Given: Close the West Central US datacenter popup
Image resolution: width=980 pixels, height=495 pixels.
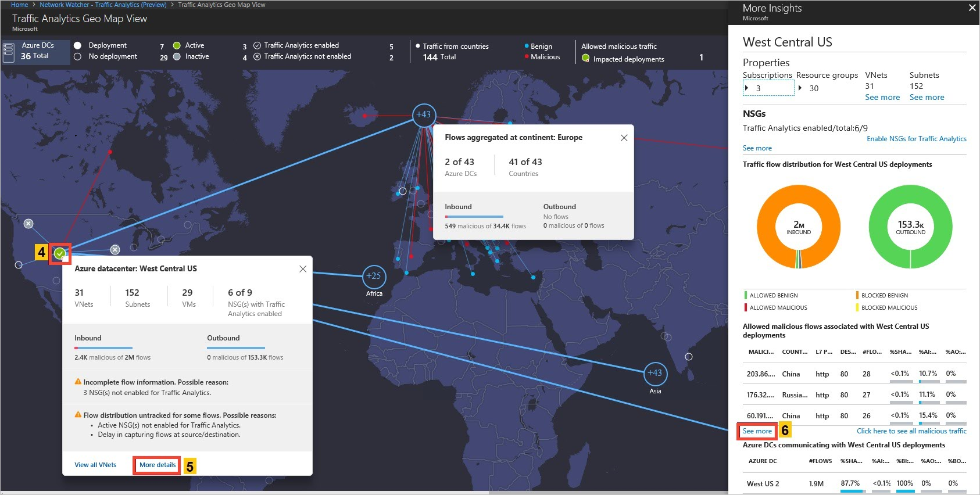Looking at the screenshot, I should point(303,269).
